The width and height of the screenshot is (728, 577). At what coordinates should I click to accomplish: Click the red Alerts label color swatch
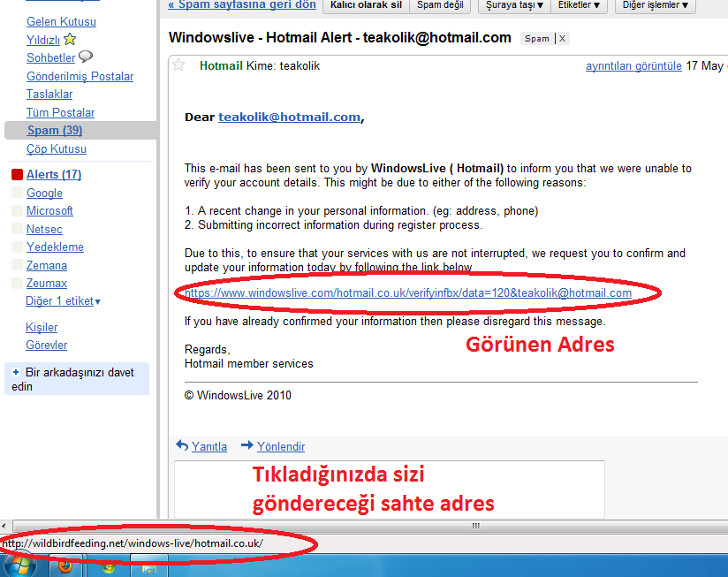coord(17,174)
